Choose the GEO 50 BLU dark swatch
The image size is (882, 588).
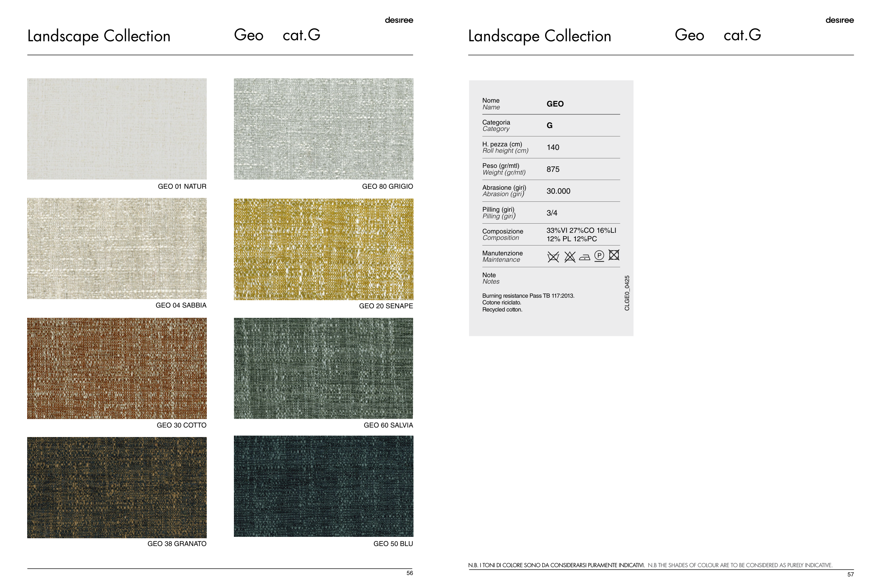pyautogui.click(x=323, y=486)
